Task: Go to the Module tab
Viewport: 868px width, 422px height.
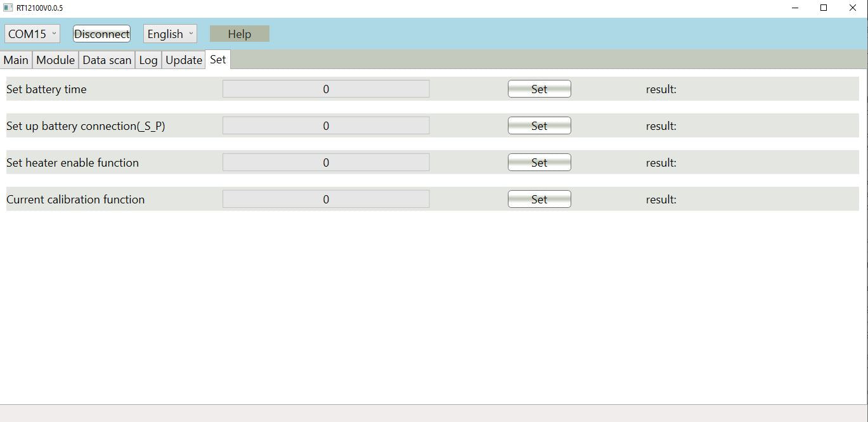Action: tap(56, 60)
